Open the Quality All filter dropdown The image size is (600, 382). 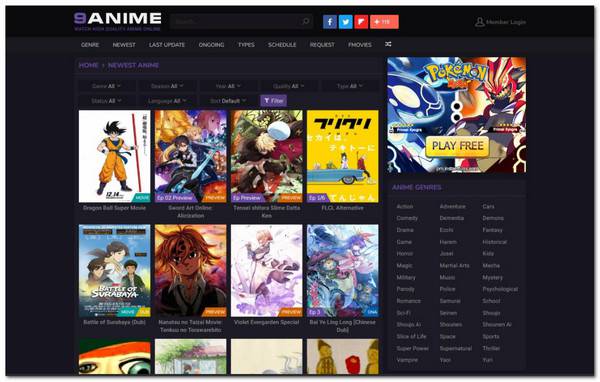click(289, 86)
